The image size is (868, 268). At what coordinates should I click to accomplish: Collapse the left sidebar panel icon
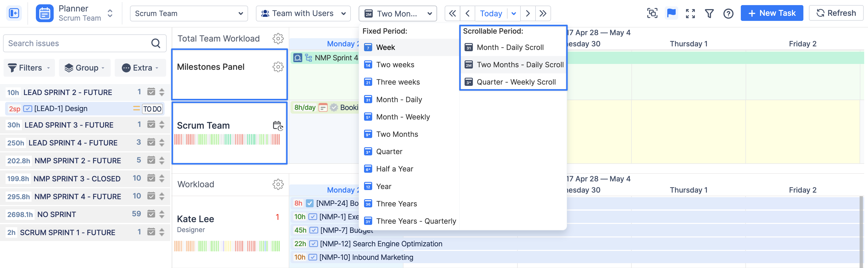(14, 14)
